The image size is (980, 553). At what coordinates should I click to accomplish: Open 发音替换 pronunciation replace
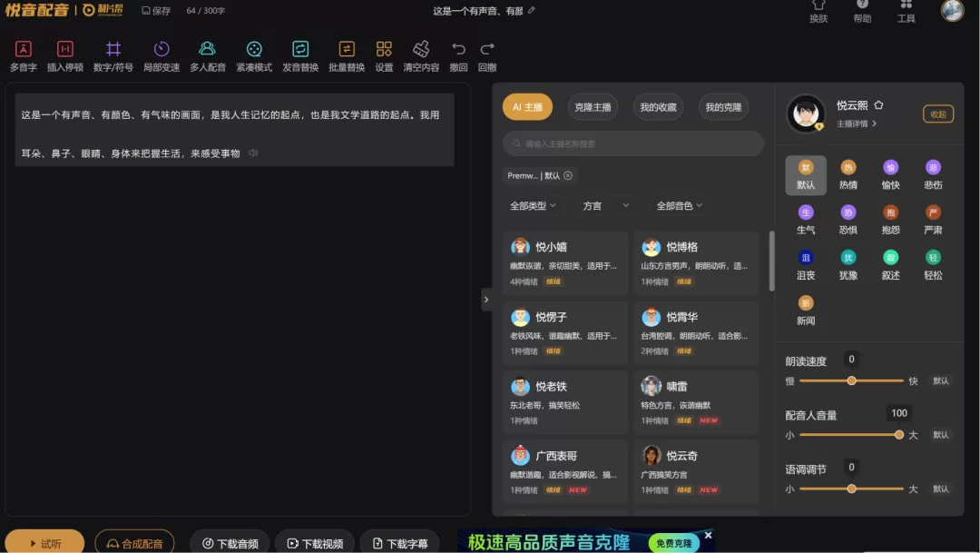300,56
